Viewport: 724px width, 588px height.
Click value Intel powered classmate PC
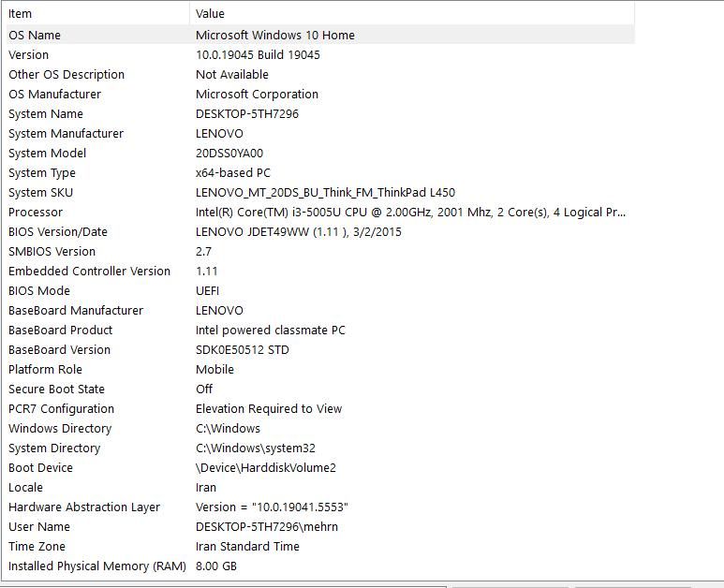(271, 330)
